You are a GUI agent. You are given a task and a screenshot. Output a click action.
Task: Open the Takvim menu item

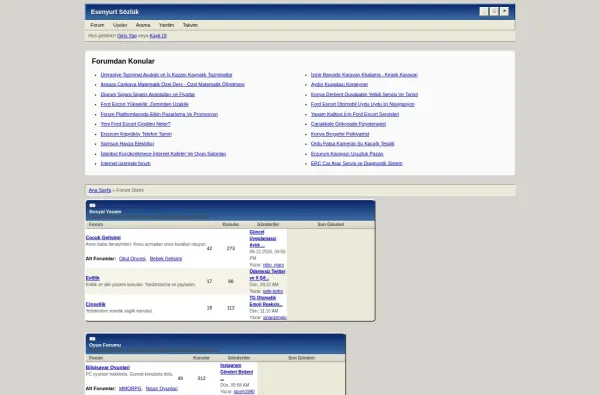(x=191, y=25)
